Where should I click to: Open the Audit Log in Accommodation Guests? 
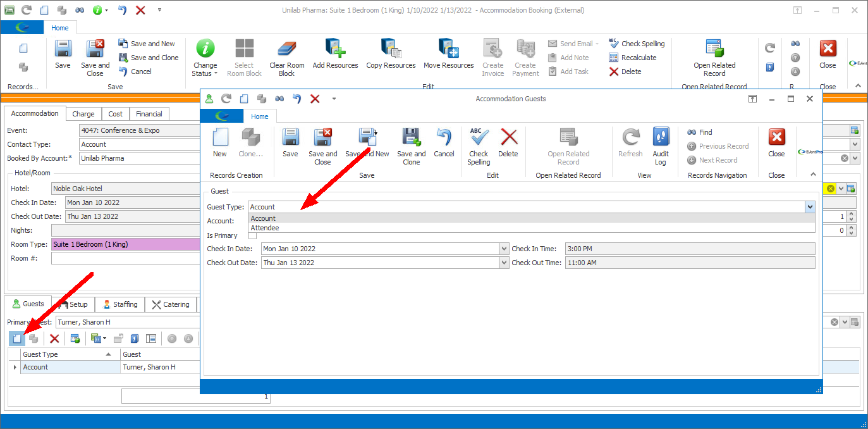[x=661, y=146]
